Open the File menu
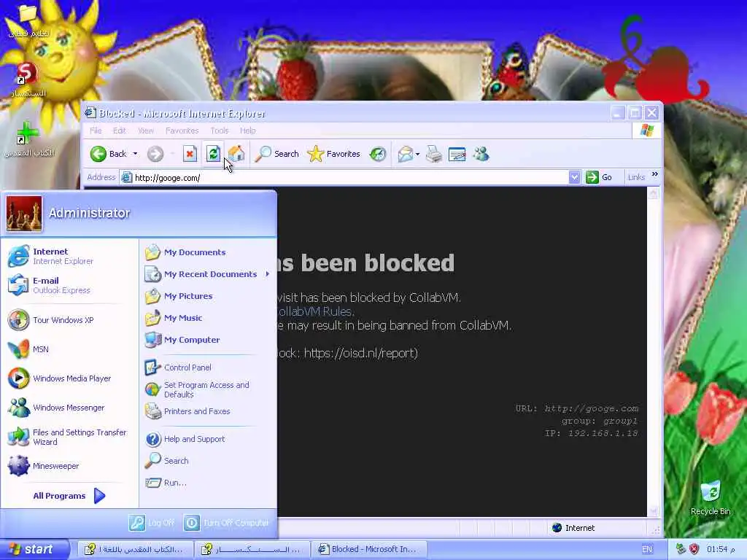Screen dimensions: 747x560 click(96, 131)
